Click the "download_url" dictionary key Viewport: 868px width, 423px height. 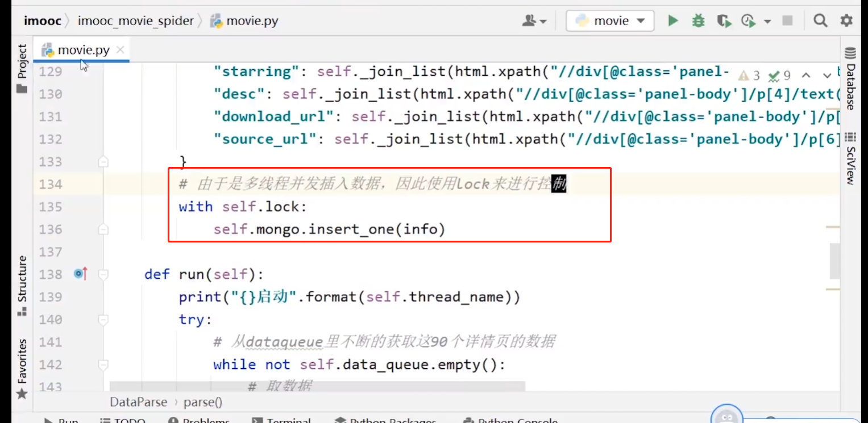(273, 116)
